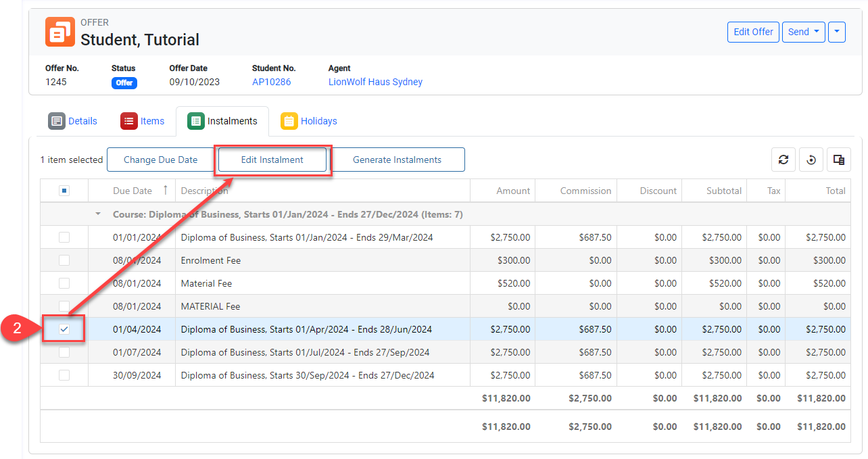Toggle the select-all checkbox in table header

point(64,191)
